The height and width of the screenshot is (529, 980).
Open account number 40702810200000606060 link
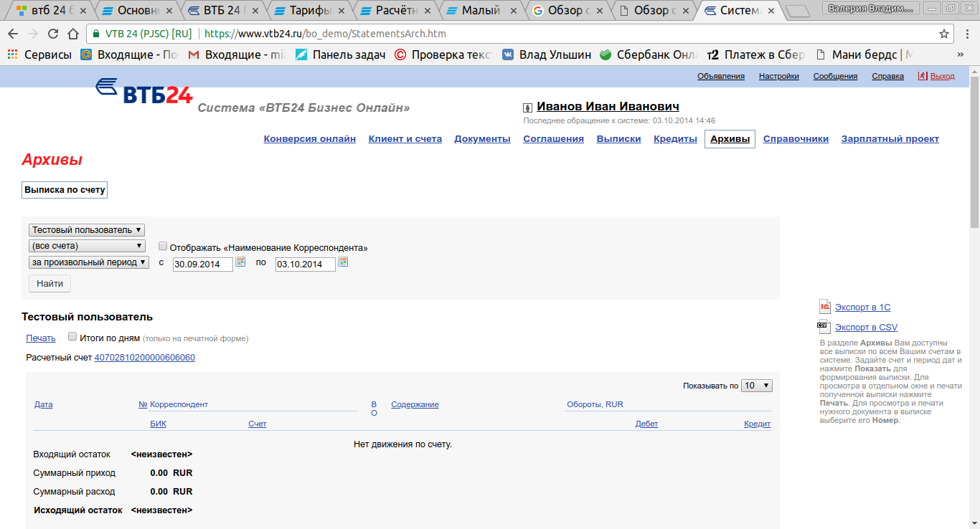coord(144,358)
